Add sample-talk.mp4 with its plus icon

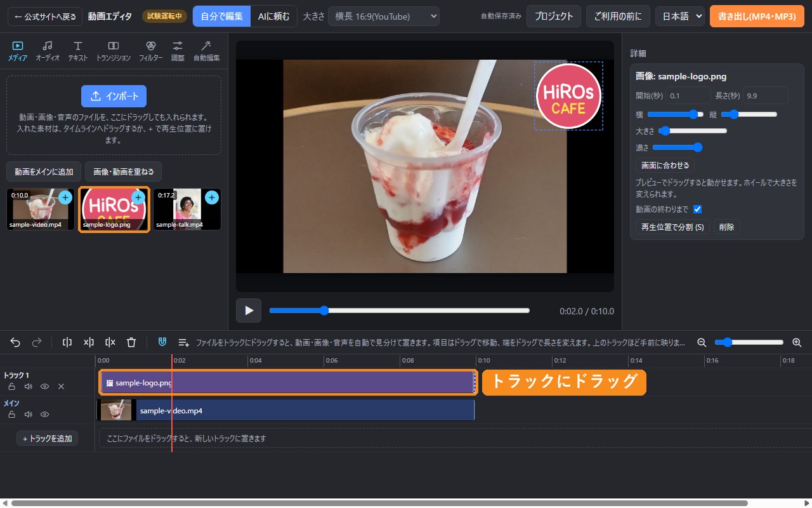coord(212,197)
